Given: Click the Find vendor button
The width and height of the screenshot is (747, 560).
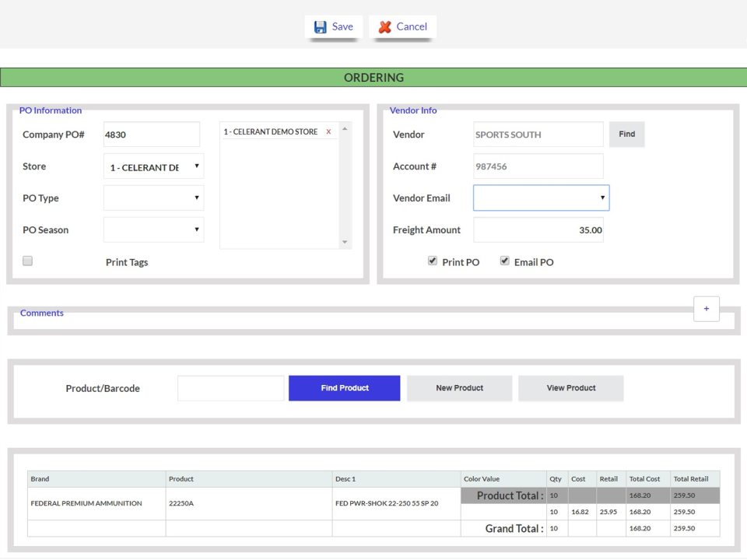Looking at the screenshot, I should coord(627,135).
